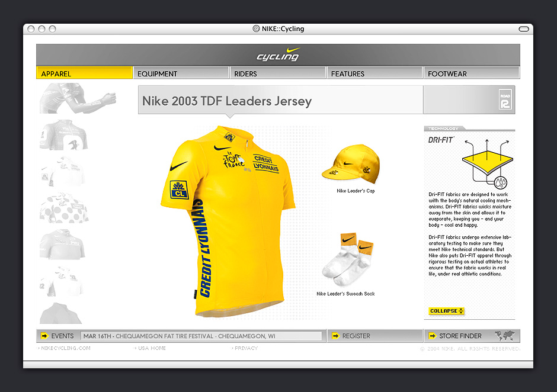Screen dimensions: 557x392
Task: Open the FEATURES section
Action: (374, 73)
